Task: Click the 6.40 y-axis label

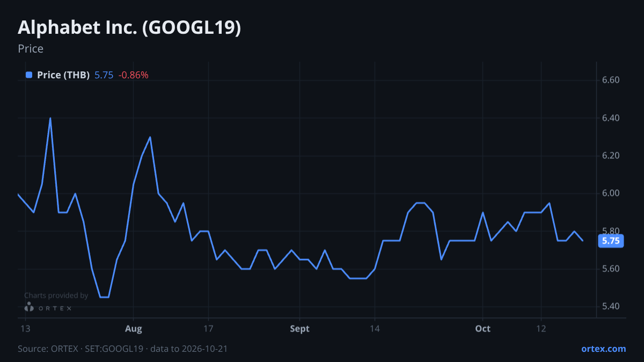Action: tap(611, 118)
